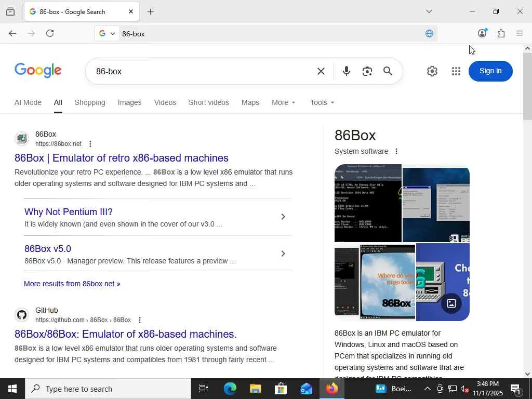Screen dimensions: 532x399
Task: Start search by voice microphone
Action: [x=346, y=71]
